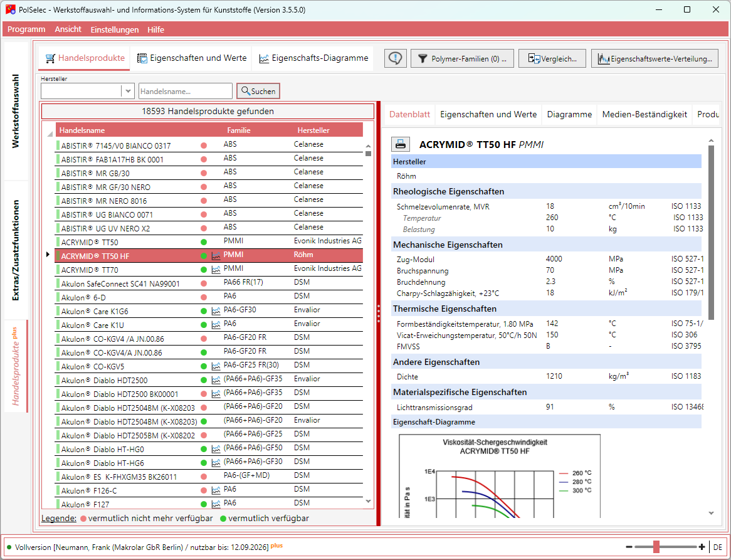Click diagram icon in Akulon Diablo HDT2500 Envalior row

(216, 380)
